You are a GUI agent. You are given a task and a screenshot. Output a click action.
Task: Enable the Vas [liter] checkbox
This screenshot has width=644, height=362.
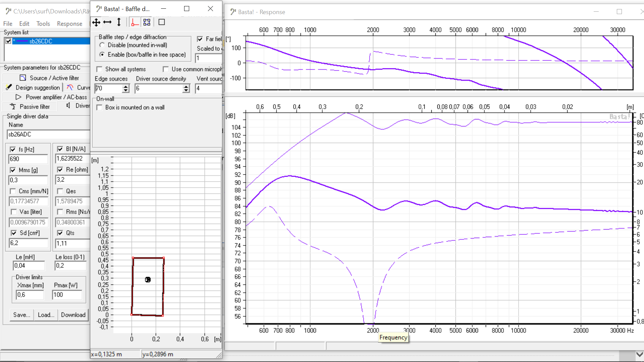tap(14, 212)
